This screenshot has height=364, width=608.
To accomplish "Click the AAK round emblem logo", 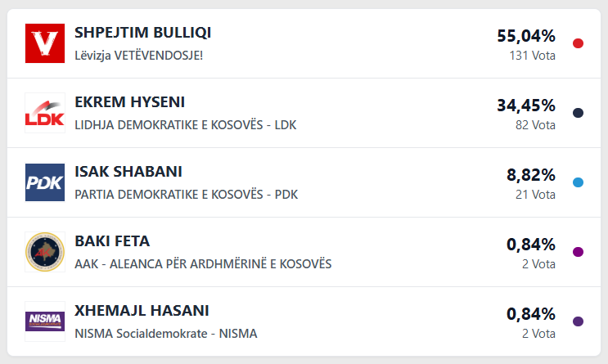I will point(45,252).
